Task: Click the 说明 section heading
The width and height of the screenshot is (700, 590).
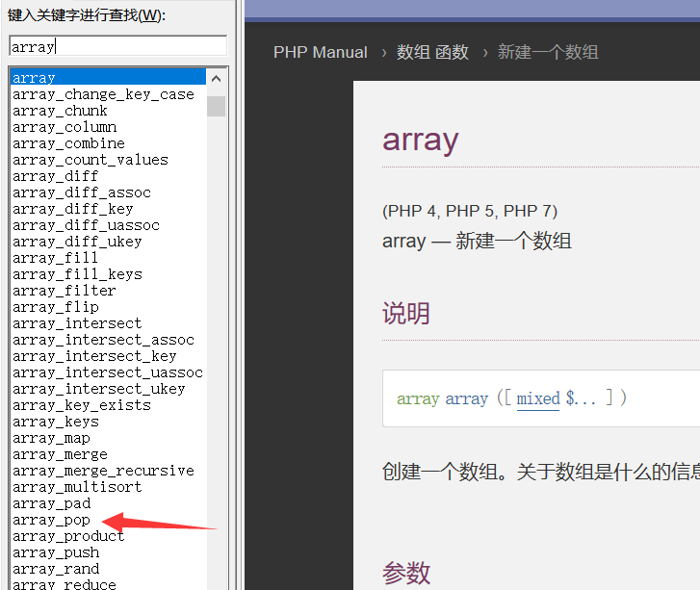Action: (405, 314)
